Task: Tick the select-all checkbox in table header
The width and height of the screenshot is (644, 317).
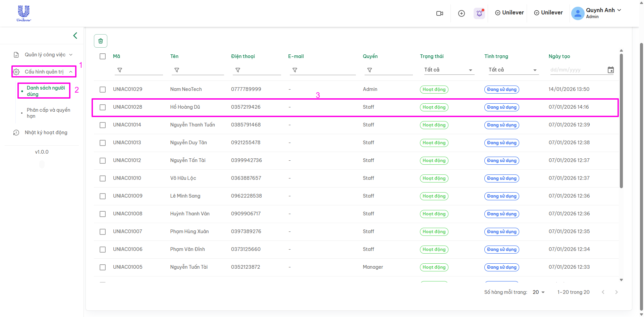Action: (103, 56)
